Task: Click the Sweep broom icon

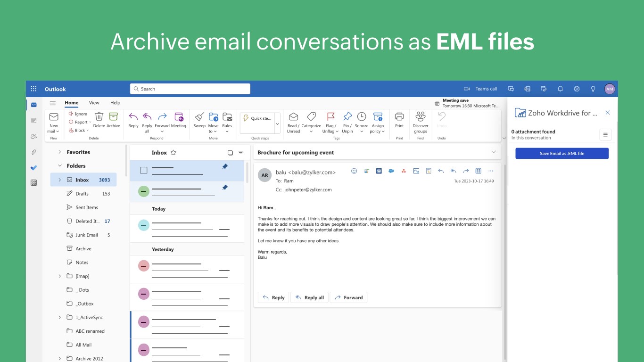Action: pos(199,120)
